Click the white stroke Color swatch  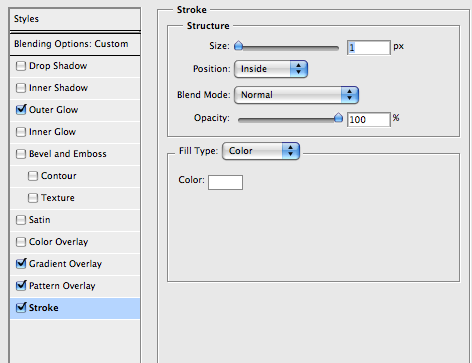pos(225,182)
